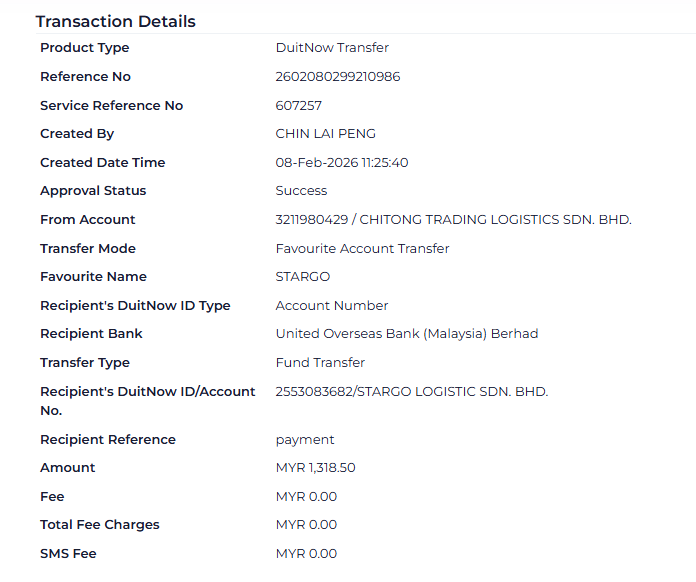Click the Account Number DuitNow ID type value

pyautogui.click(x=331, y=306)
